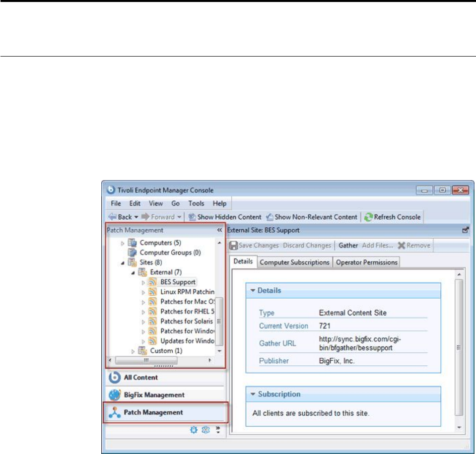Click the Forward arrow icon
The width and height of the screenshot is (476, 454).
click(145, 217)
